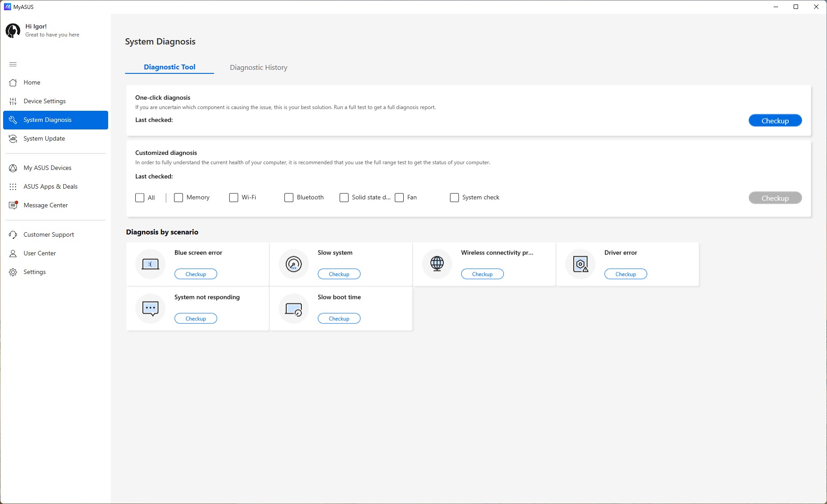Click the Message Center icon with red dot

click(13, 205)
